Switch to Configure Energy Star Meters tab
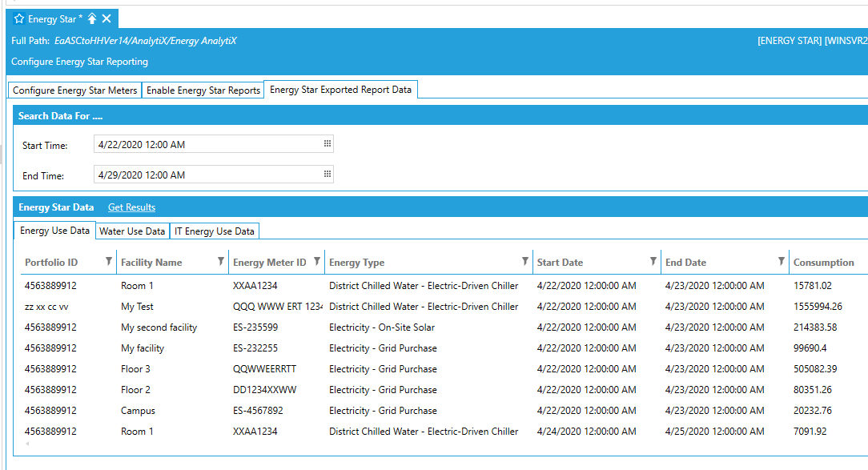Image resolution: width=868 pixels, height=470 pixels. 75,90
